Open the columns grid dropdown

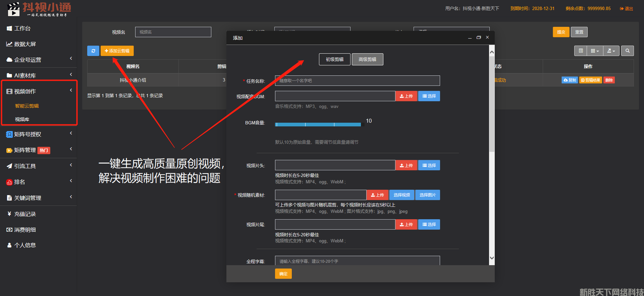[x=595, y=51]
